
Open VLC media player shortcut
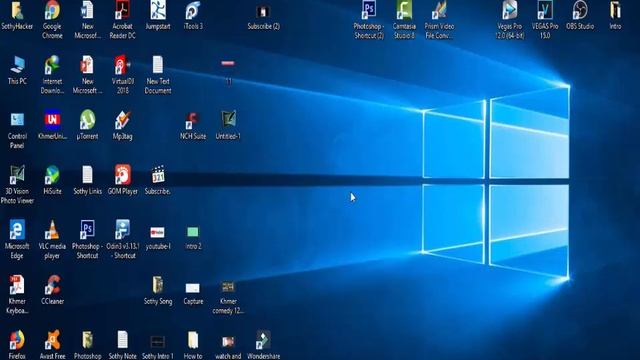(52, 230)
